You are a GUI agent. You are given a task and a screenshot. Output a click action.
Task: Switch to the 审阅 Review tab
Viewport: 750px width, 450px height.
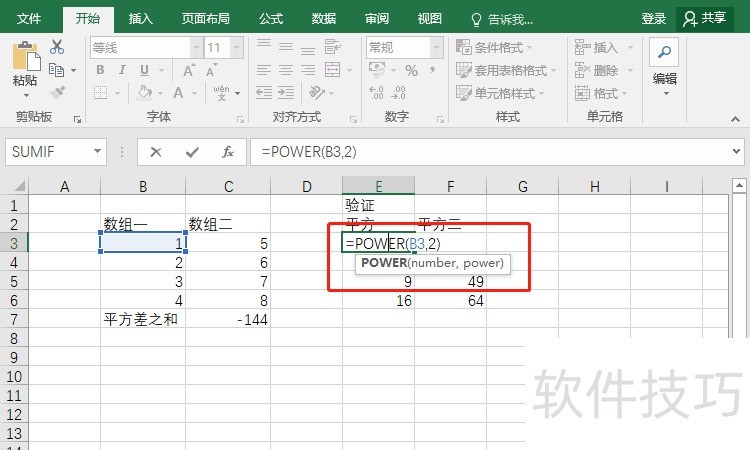(x=377, y=19)
